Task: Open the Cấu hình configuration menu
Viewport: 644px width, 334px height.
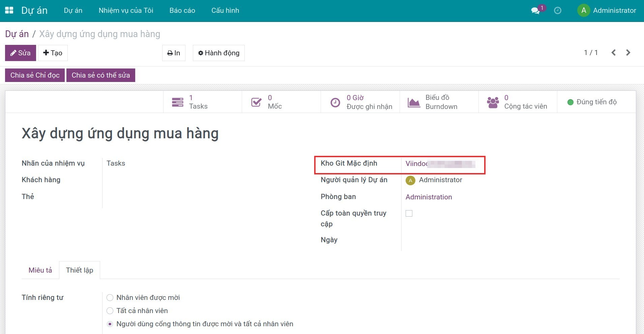Action: point(225,10)
